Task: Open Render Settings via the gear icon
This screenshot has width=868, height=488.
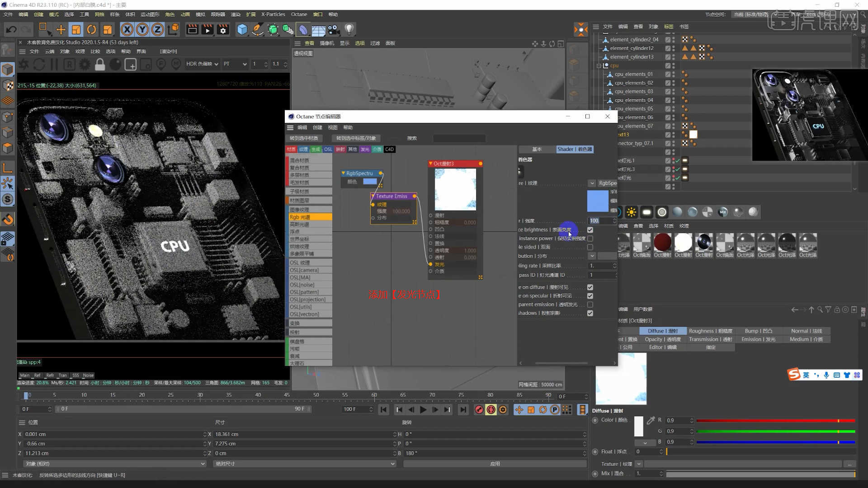Action: (x=223, y=29)
